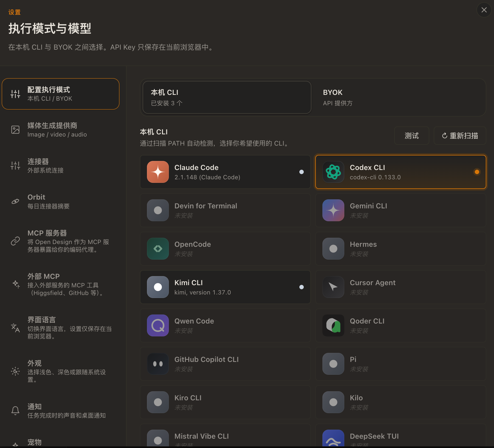Viewport: 494px width, 448px height.
Task: Choose the Claude Code card title
Action: [197, 168]
